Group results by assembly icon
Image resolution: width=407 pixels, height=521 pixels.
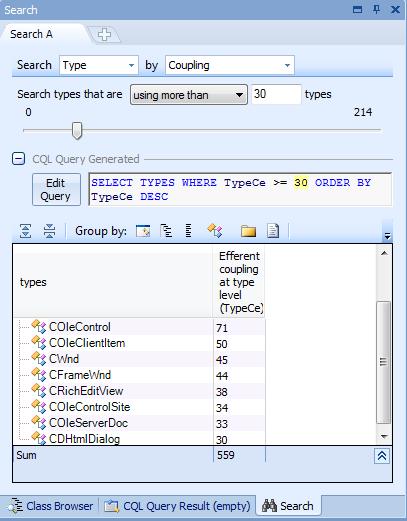[x=143, y=231]
